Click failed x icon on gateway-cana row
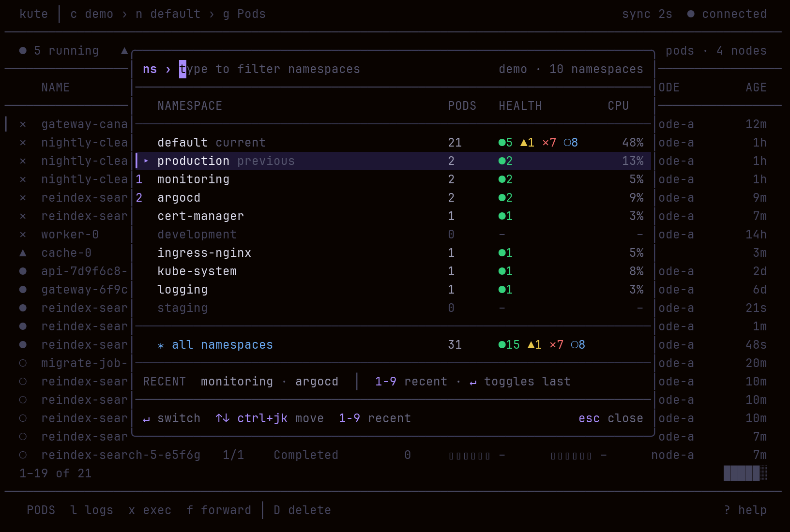 (23, 124)
